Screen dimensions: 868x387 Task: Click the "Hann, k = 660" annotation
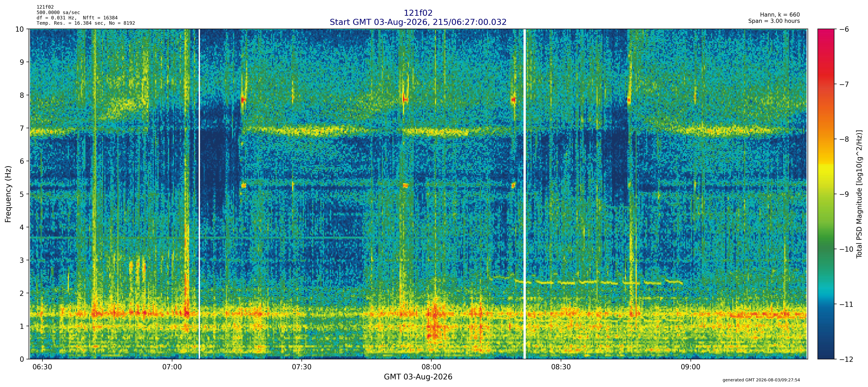780,15
